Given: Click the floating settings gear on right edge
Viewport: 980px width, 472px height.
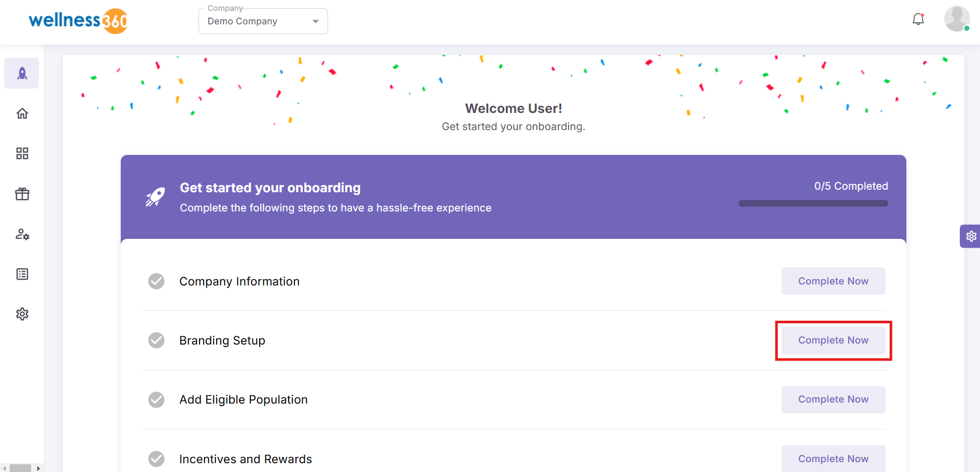Looking at the screenshot, I should [971, 236].
